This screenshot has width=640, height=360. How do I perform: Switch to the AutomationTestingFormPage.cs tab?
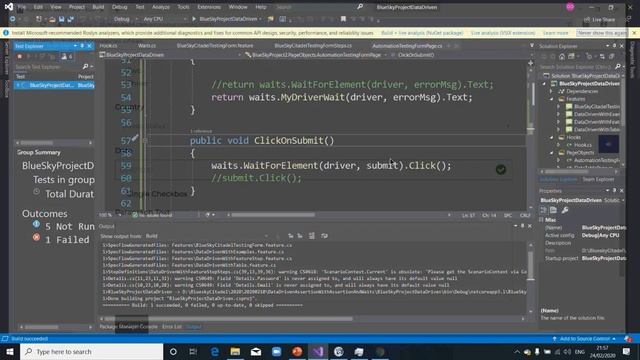[x=407, y=46]
